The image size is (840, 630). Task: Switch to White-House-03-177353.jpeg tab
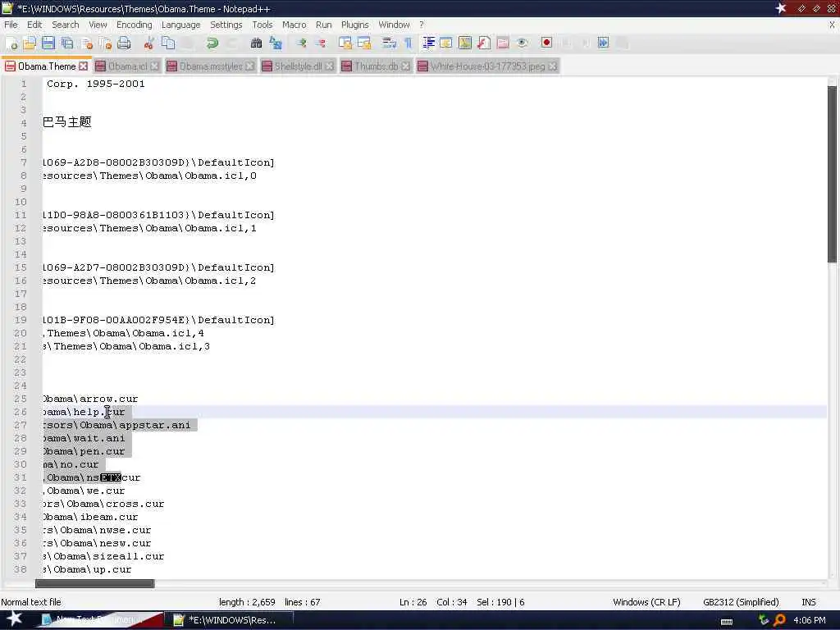pyautogui.click(x=487, y=66)
